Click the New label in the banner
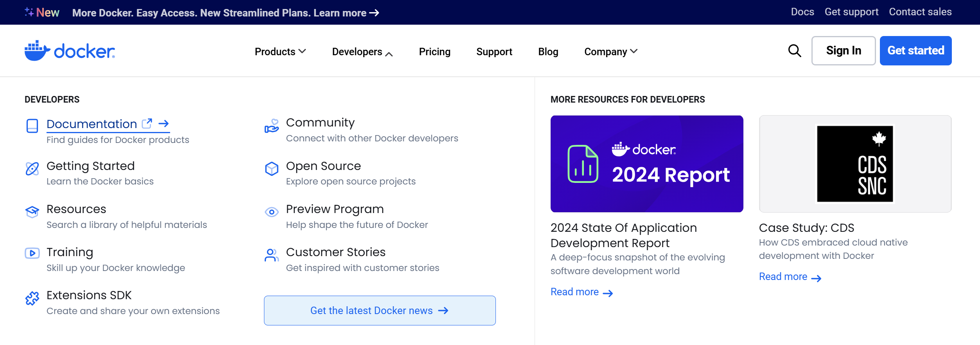This screenshot has width=980, height=345. (48, 13)
